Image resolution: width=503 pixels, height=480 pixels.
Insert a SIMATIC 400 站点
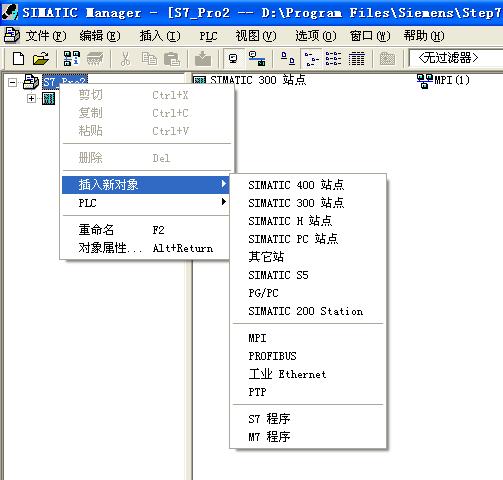[x=308, y=185]
